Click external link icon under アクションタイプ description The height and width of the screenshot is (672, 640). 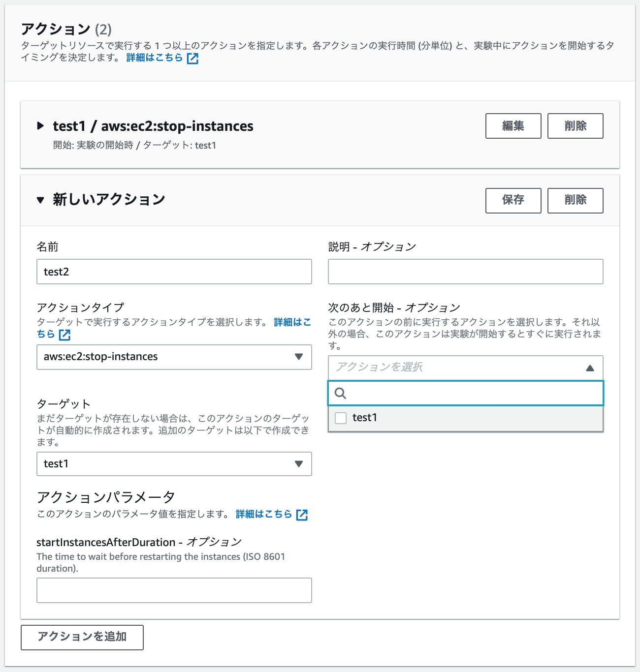pos(64,335)
